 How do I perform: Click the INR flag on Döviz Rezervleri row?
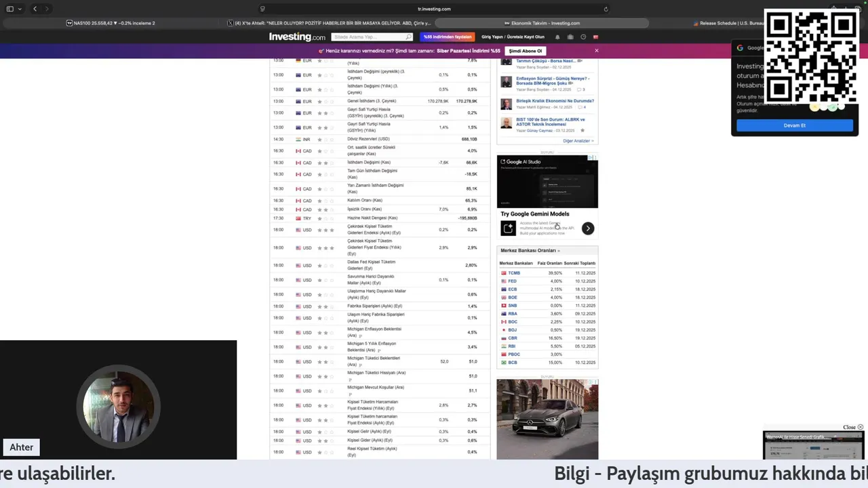tap(298, 139)
